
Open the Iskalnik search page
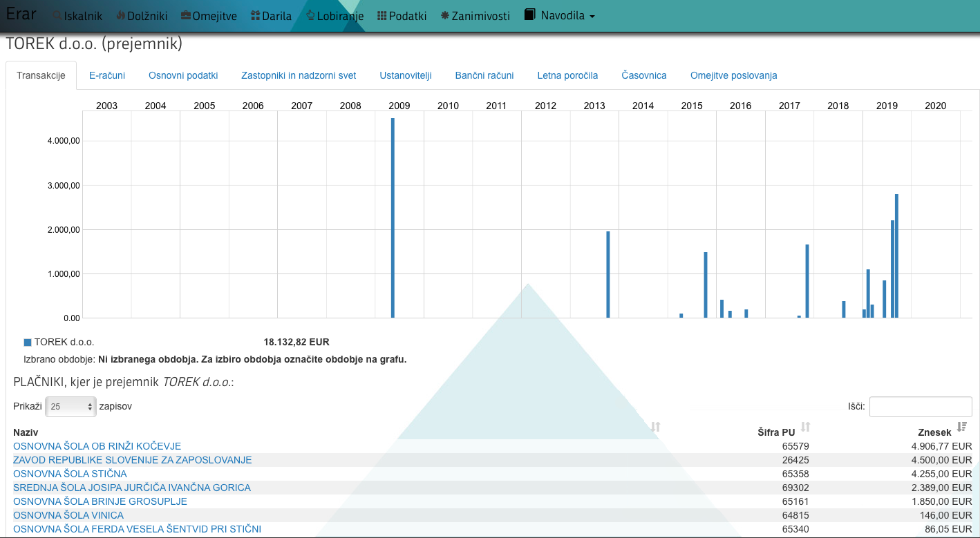[x=77, y=16]
